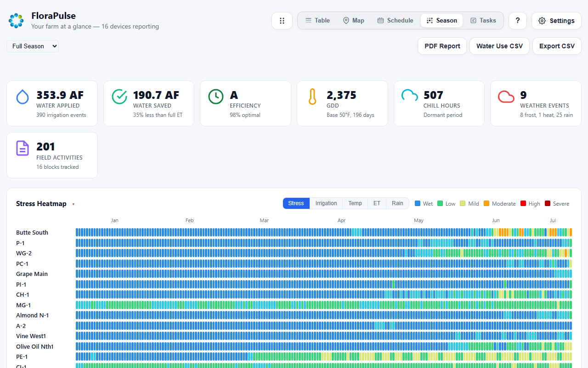Download the PDF Report
Viewport: 588px width, 368px height.
pos(442,46)
